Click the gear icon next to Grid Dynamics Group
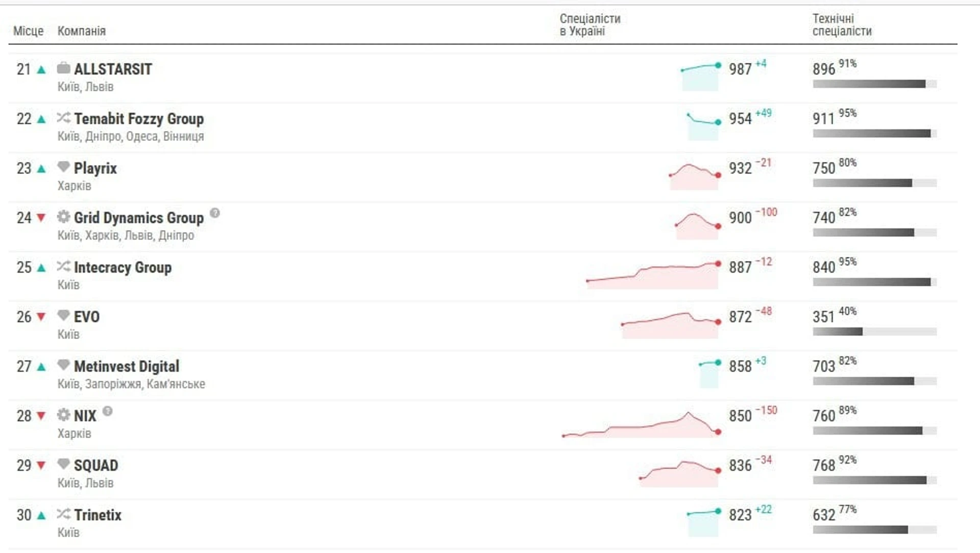The height and width of the screenshot is (553, 980). point(63,217)
